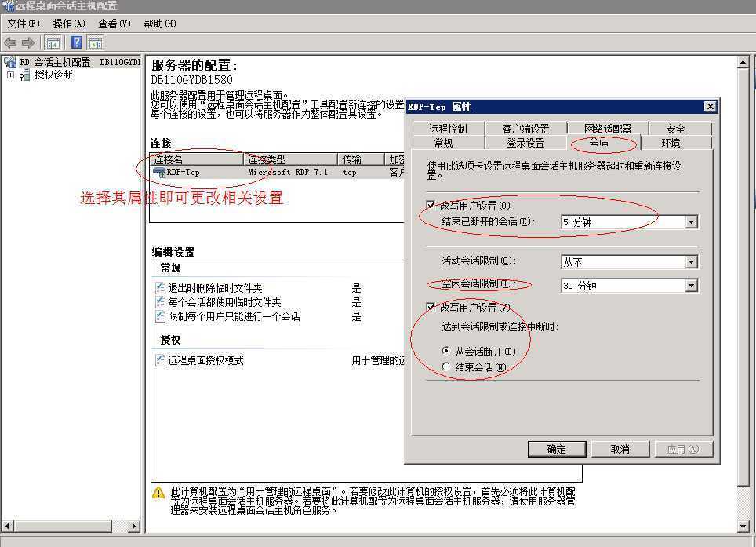The width and height of the screenshot is (756, 547).
Task: Click the 确定 button
Action: point(557,449)
